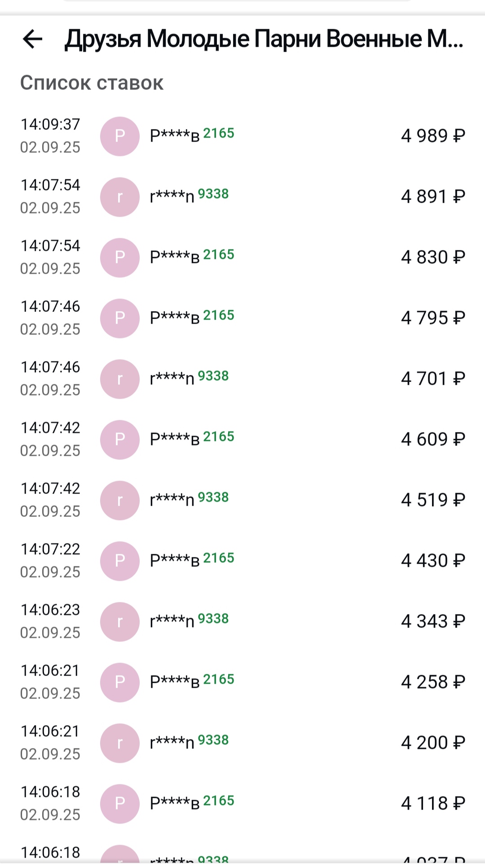Tap the auction title in header
The height and width of the screenshot is (868, 485).
coord(264,39)
